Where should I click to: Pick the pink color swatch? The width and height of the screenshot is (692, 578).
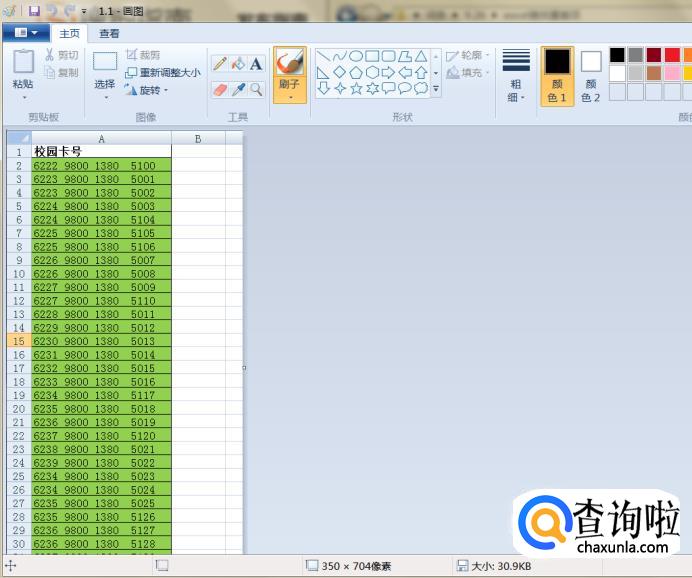[x=673, y=73]
